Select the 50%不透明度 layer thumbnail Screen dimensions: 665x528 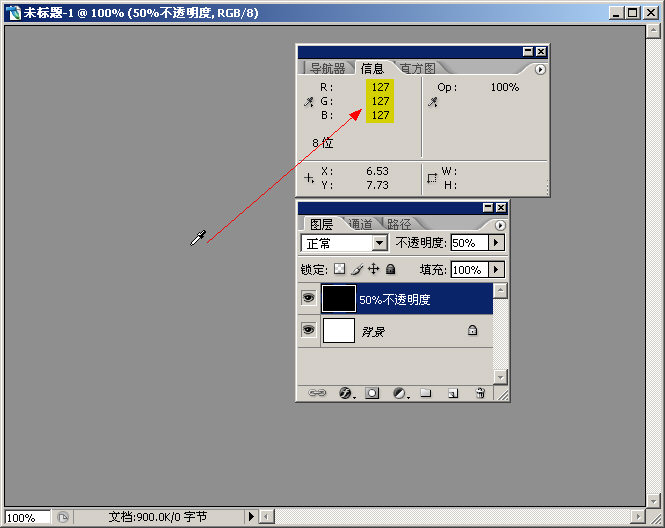click(338, 299)
